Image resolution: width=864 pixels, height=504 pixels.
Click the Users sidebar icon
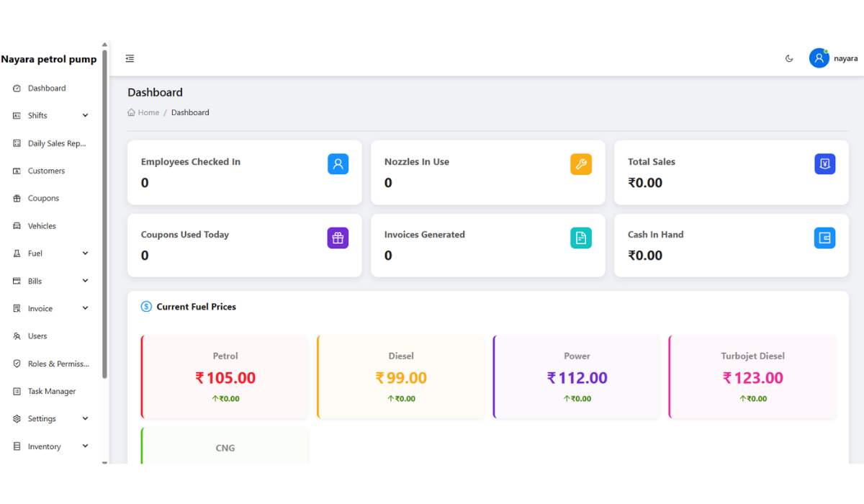[17, 336]
